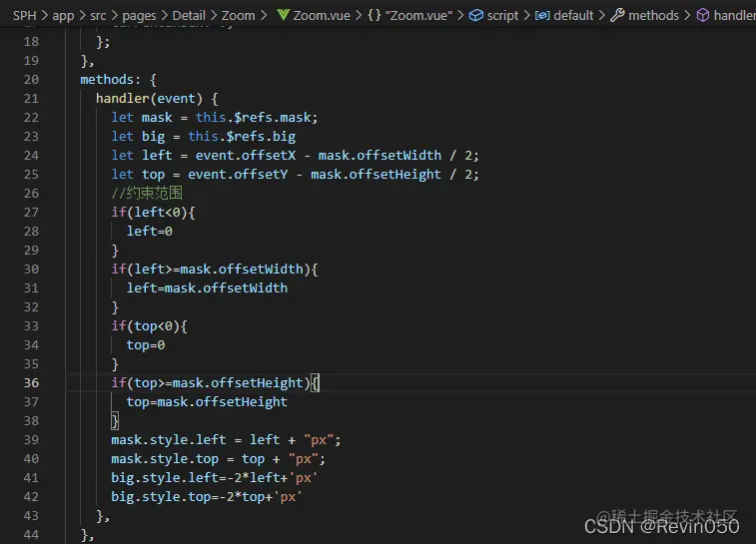
Task: Click 'top=0' assignment
Action: [145, 345]
